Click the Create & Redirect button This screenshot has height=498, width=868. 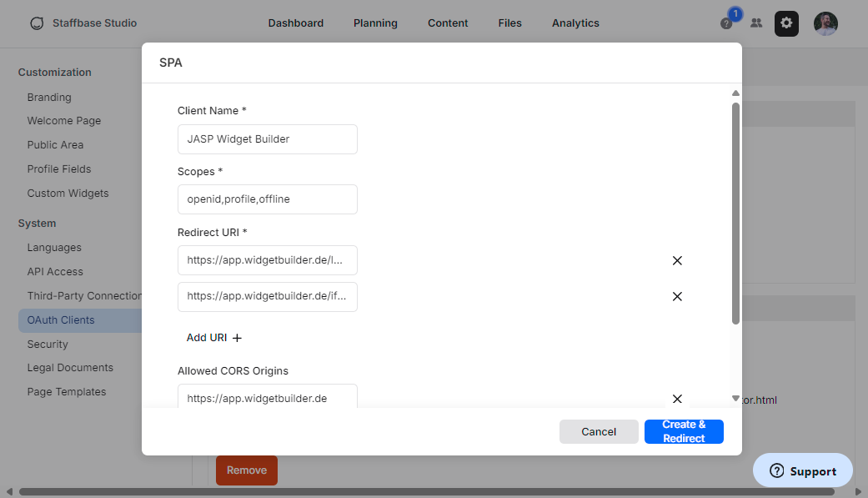coord(684,431)
